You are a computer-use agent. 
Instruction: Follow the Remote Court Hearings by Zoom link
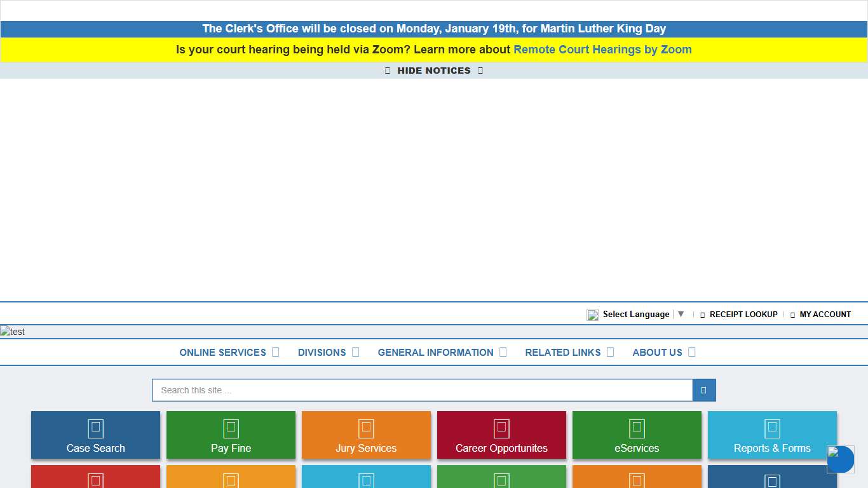click(602, 50)
